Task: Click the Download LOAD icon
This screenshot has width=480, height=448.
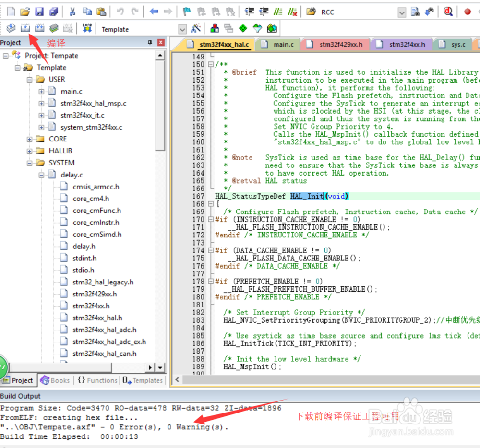Action: pos(87,28)
